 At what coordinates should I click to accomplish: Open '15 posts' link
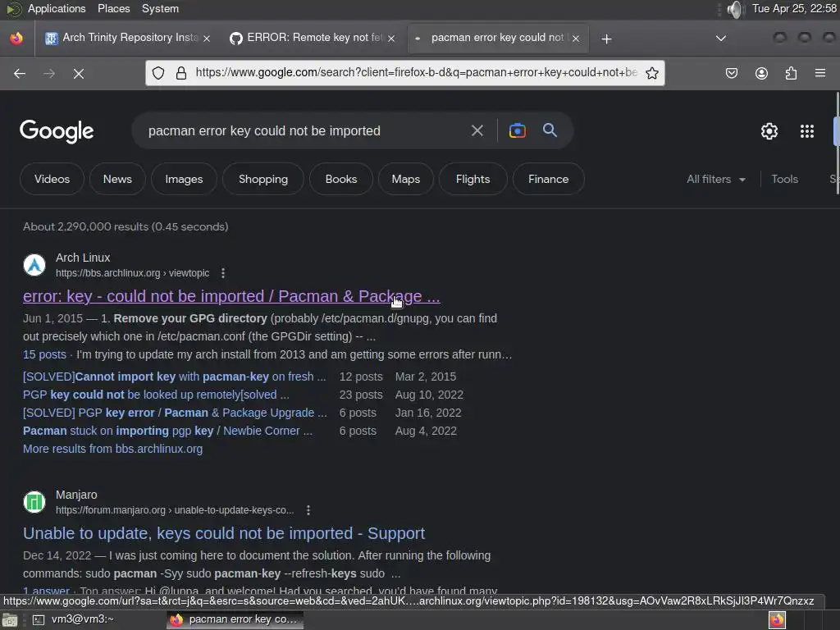pos(44,354)
